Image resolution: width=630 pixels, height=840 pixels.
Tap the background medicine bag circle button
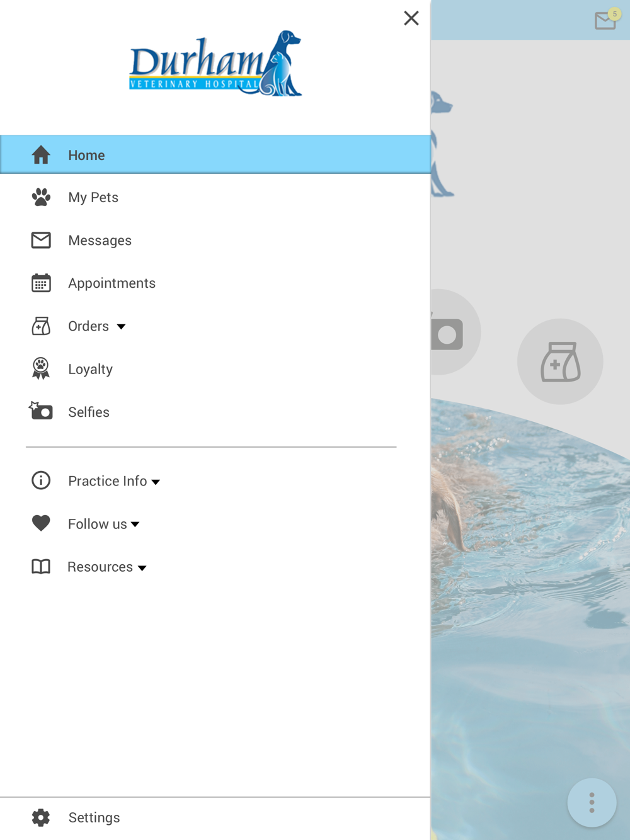coord(560,361)
